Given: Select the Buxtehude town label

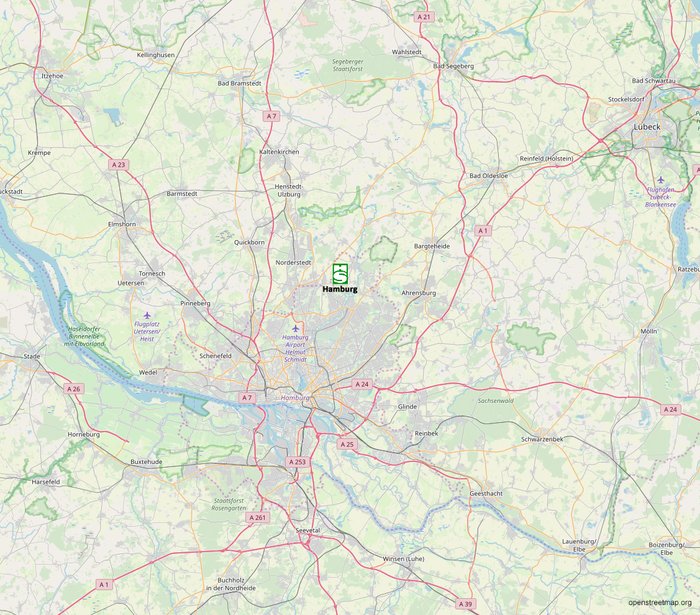Looking at the screenshot, I should click(146, 462).
